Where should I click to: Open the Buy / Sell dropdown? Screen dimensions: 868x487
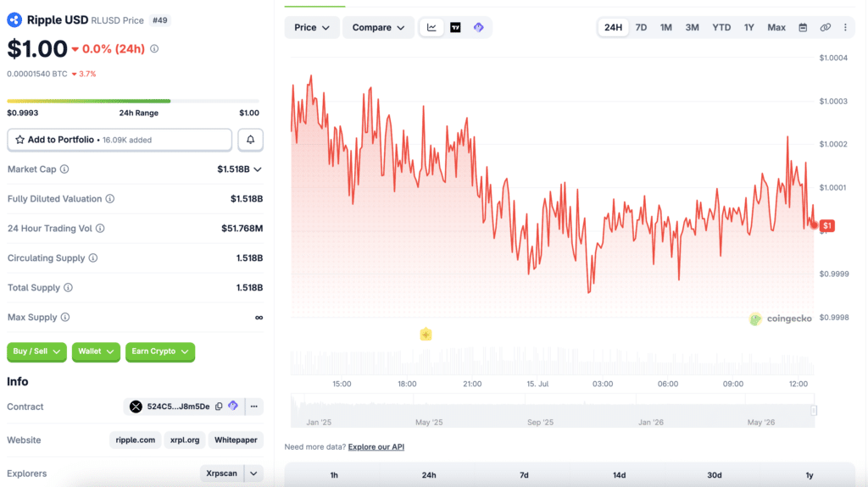click(x=36, y=351)
